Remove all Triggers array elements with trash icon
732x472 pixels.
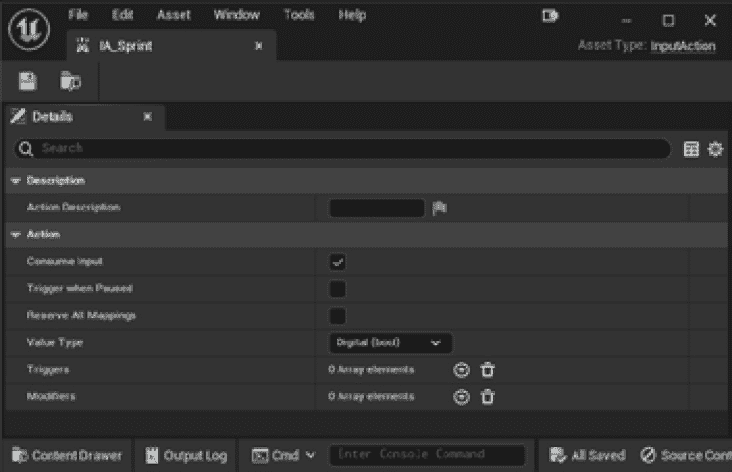click(487, 370)
